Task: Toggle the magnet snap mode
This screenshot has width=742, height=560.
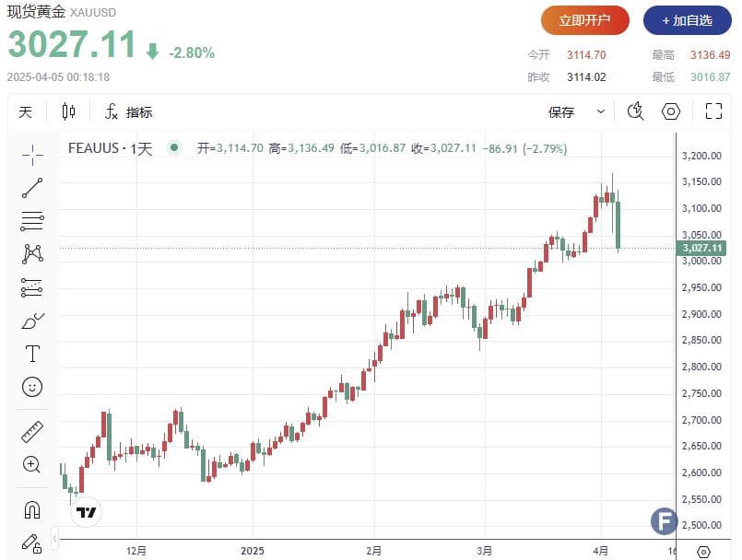Action: tap(32, 510)
